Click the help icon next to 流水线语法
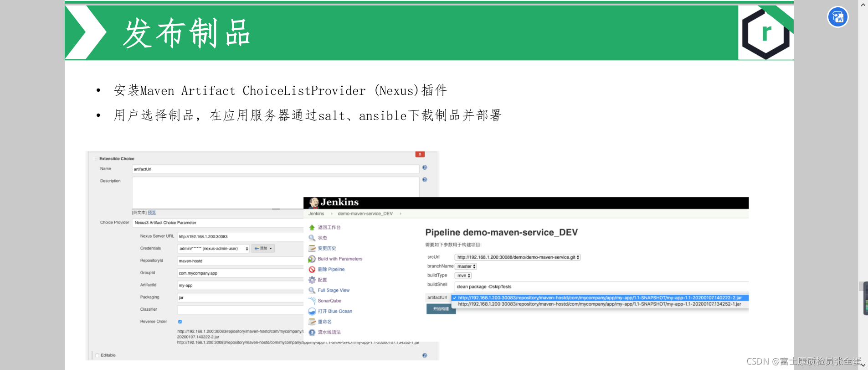The width and height of the screenshot is (868, 370). pos(312,333)
